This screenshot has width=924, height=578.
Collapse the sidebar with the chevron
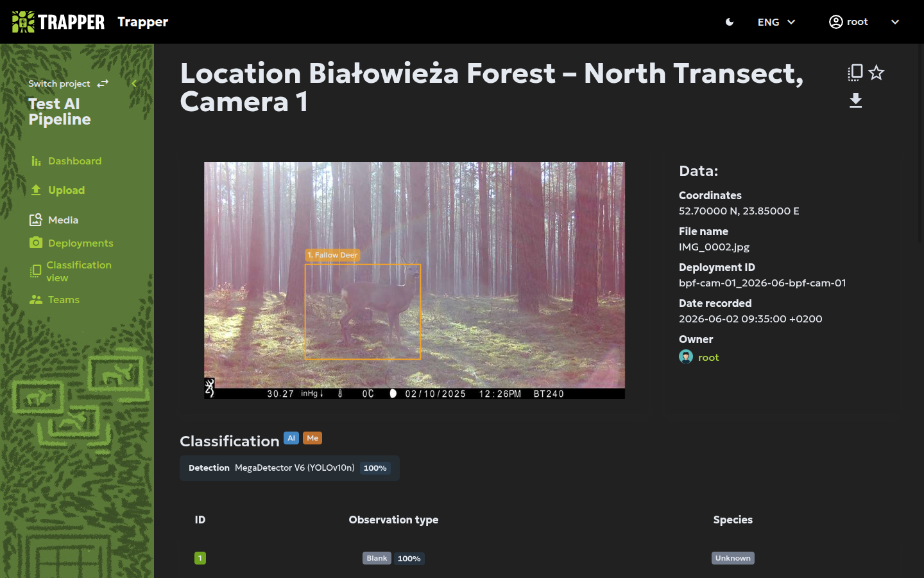pyautogui.click(x=134, y=83)
